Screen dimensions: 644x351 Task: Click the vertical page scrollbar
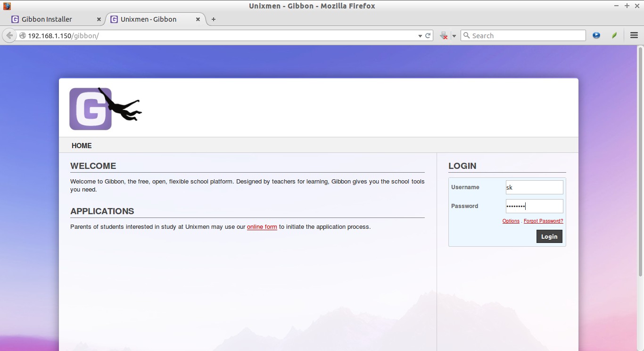tap(640, 161)
